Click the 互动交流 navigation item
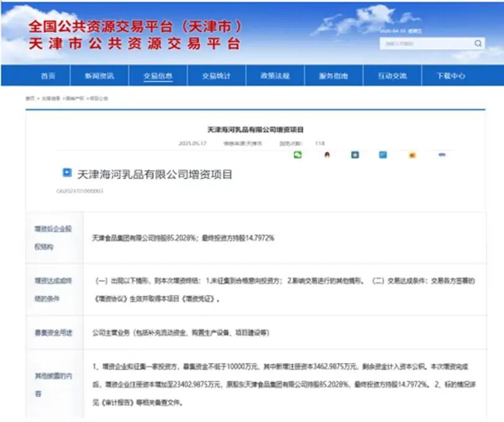Viewport: 504px width, 422px height. (x=392, y=76)
